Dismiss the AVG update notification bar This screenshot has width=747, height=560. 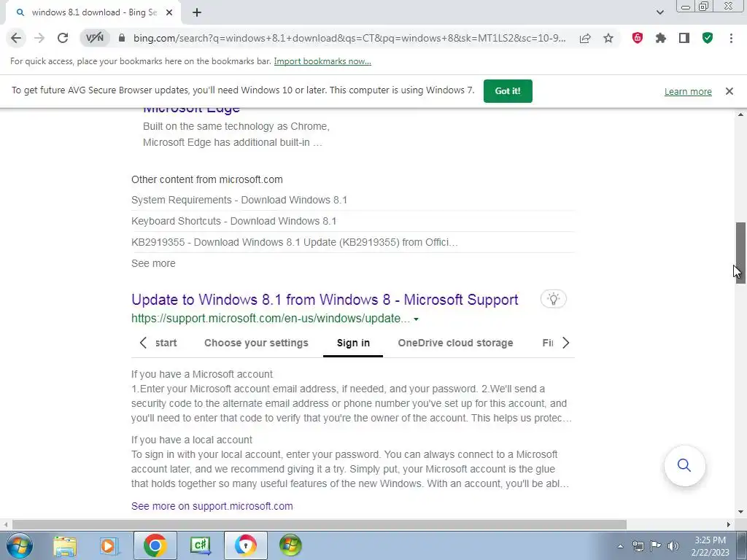729,91
